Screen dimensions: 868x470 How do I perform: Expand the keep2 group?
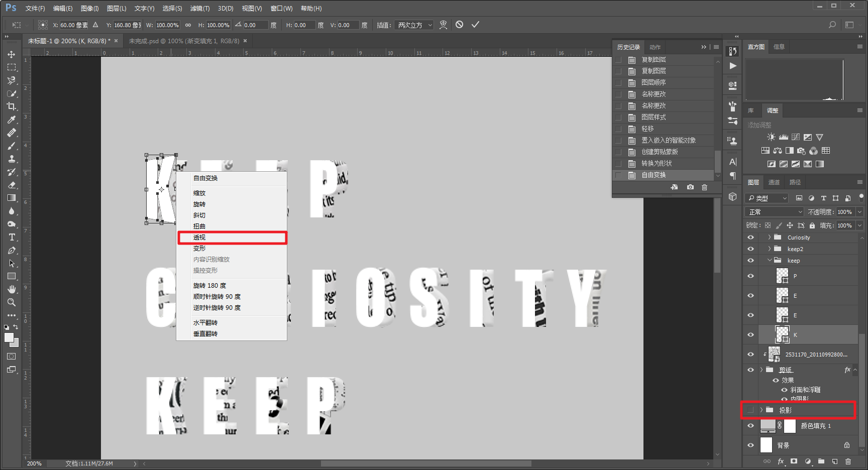pos(769,249)
